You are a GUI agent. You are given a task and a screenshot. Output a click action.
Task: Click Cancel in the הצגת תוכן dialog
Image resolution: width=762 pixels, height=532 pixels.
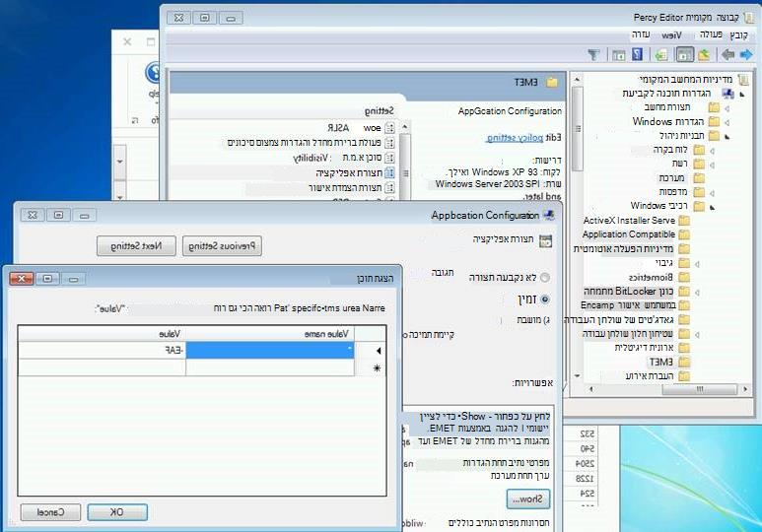click(x=50, y=512)
